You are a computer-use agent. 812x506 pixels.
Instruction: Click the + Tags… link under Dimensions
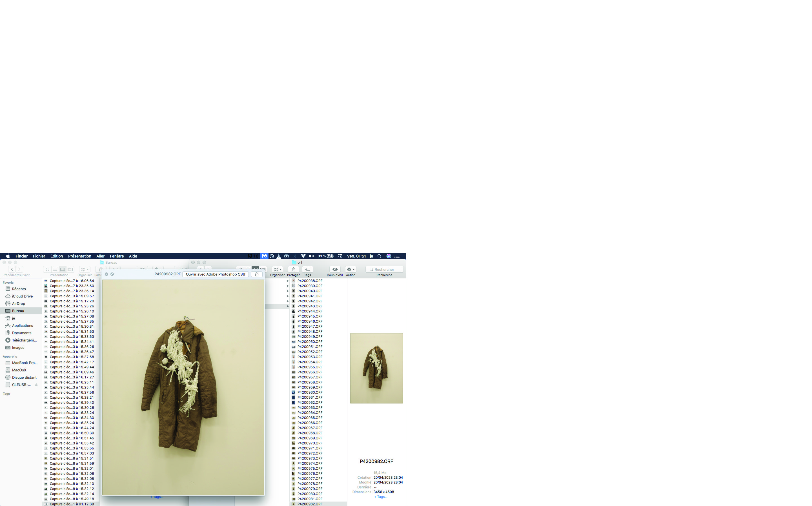pyautogui.click(x=381, y=497)
